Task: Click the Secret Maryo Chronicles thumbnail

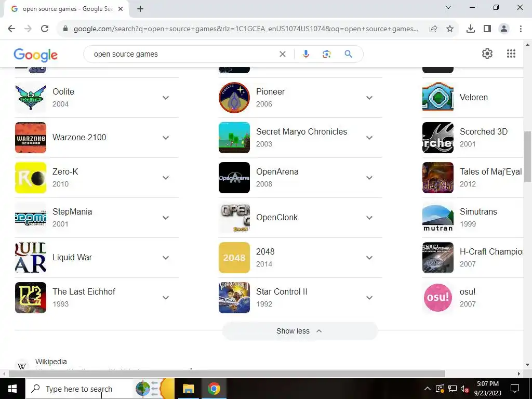Action: point(234,138)
